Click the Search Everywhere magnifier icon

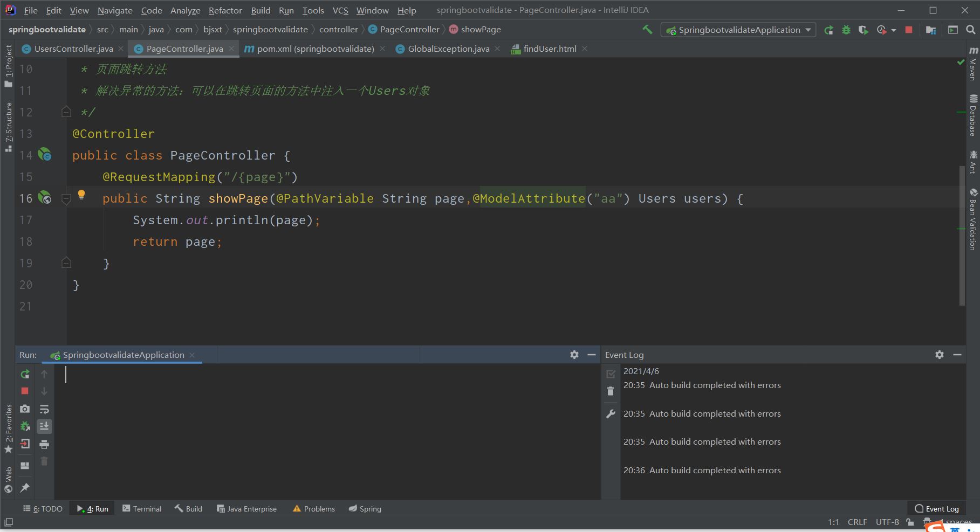(x=970, y=30)
